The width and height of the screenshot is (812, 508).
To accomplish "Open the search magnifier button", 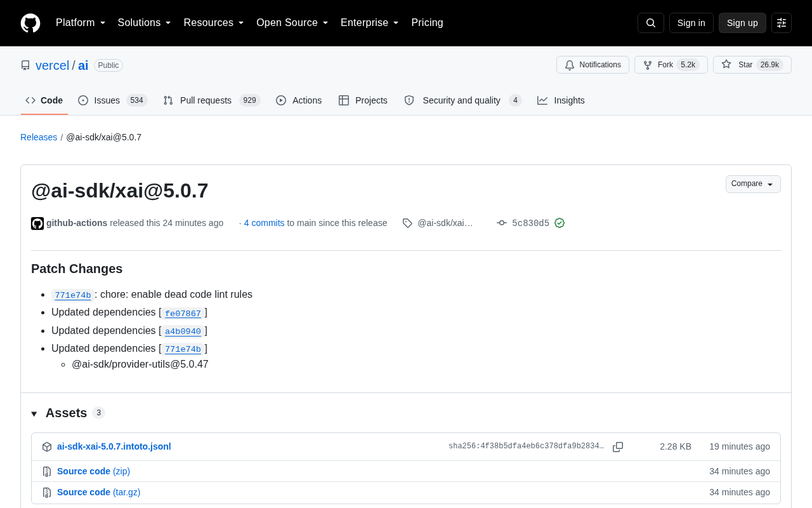I will point(651,23).
